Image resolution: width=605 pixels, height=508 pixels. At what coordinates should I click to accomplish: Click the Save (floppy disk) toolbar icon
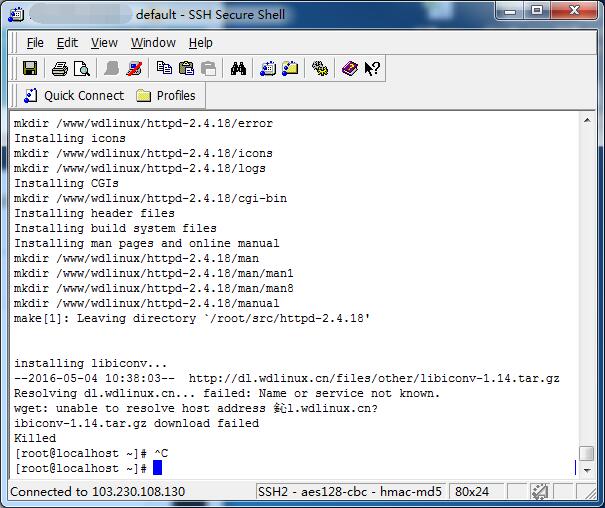click(x=30, y=69)
